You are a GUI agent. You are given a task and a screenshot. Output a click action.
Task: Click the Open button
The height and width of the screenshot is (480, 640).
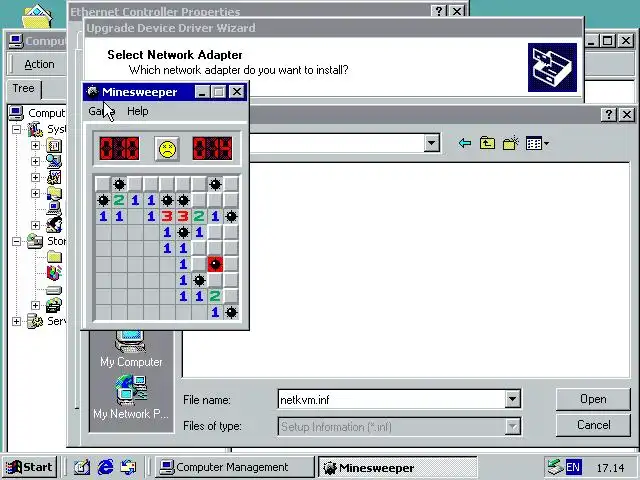point(593,399)
